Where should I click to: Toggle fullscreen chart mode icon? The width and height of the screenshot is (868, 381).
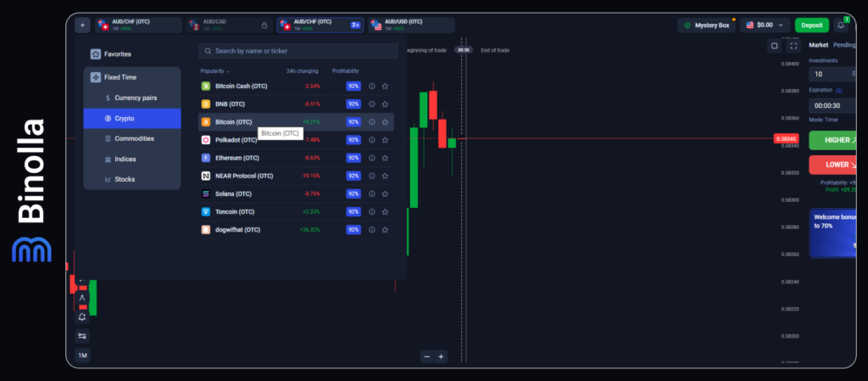pos(793,46)
